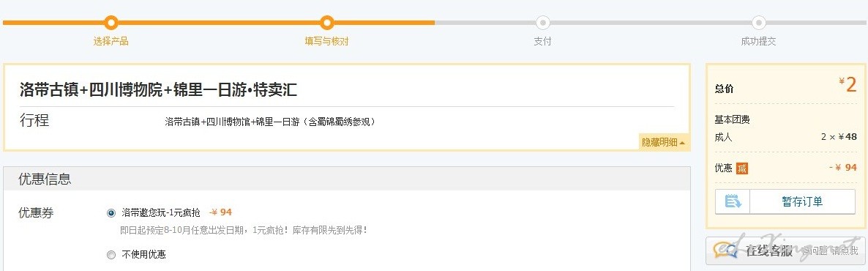Click the small arrow beside 隐藏明细
Screen dimensions: 868x271
(x=682, y=143)
